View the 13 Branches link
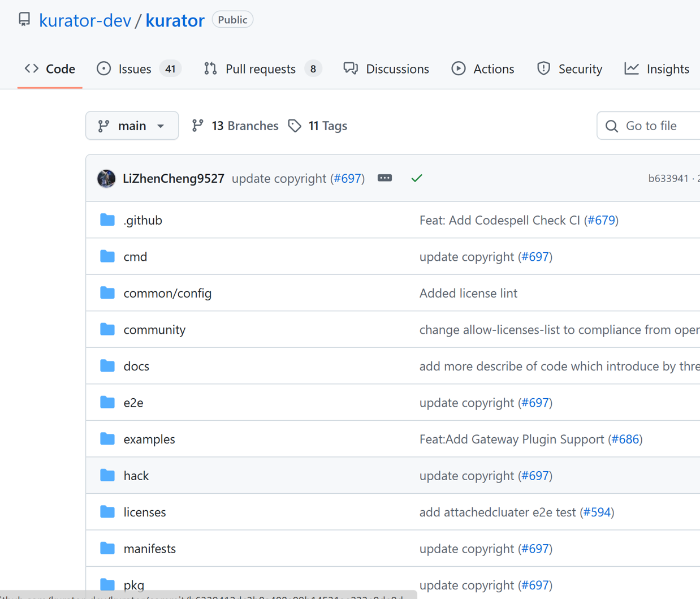The width and height of the screenshot is (700, 599). point(235,126)
